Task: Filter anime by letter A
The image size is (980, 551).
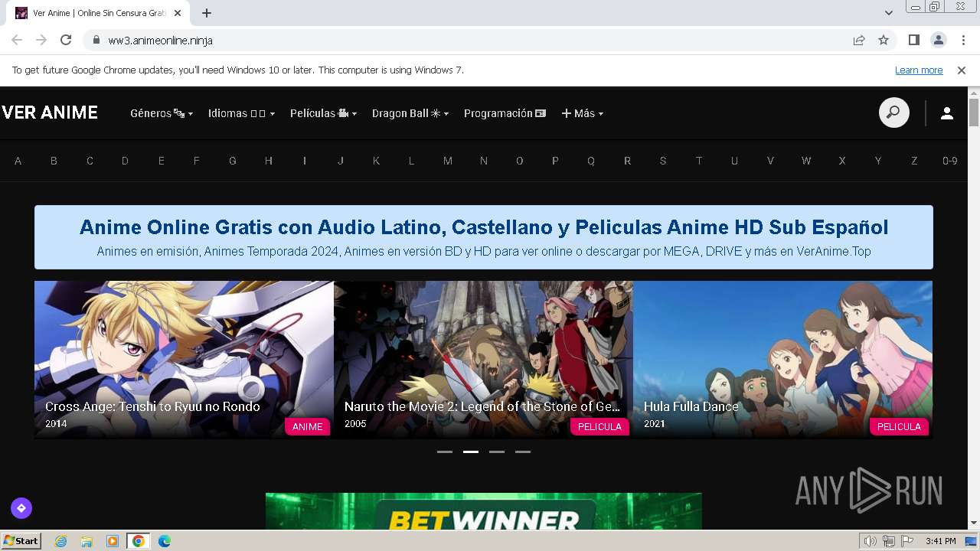Action: [18, 161]
